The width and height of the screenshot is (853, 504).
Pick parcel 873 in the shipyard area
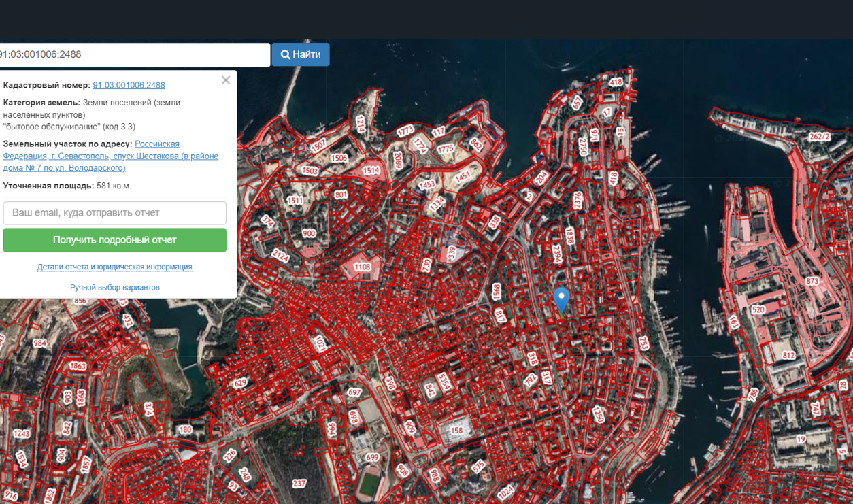812,281
